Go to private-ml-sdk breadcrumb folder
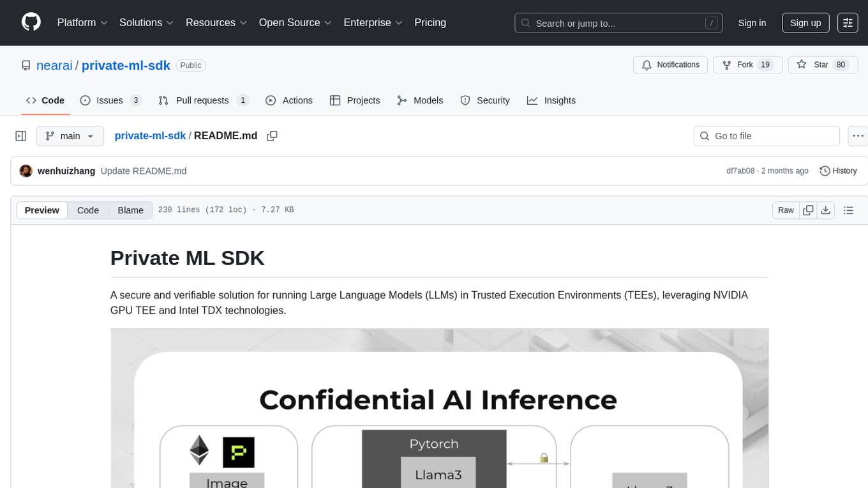Image resolution: width=868 pixels, height=488 pixels. 150,135
